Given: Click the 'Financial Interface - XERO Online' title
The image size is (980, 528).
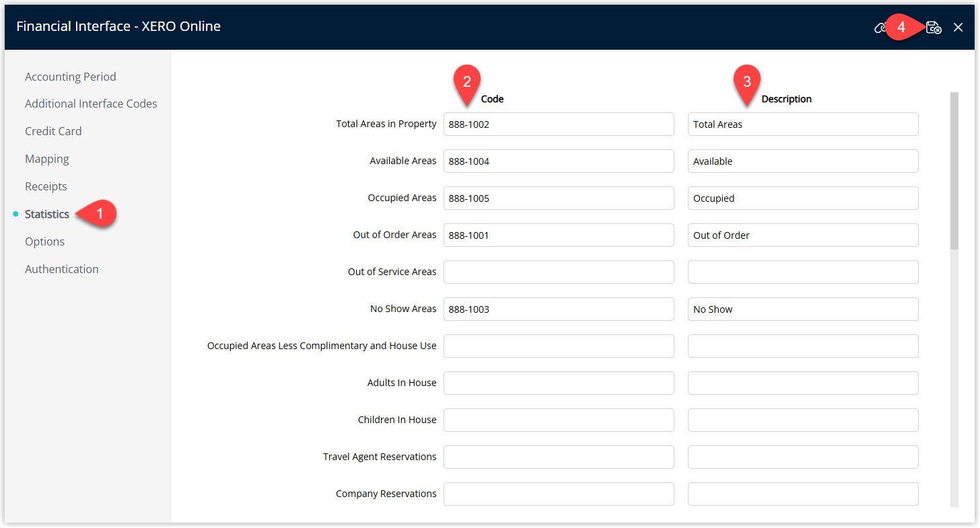Looking at the screenshot, I should pos(118,26).
